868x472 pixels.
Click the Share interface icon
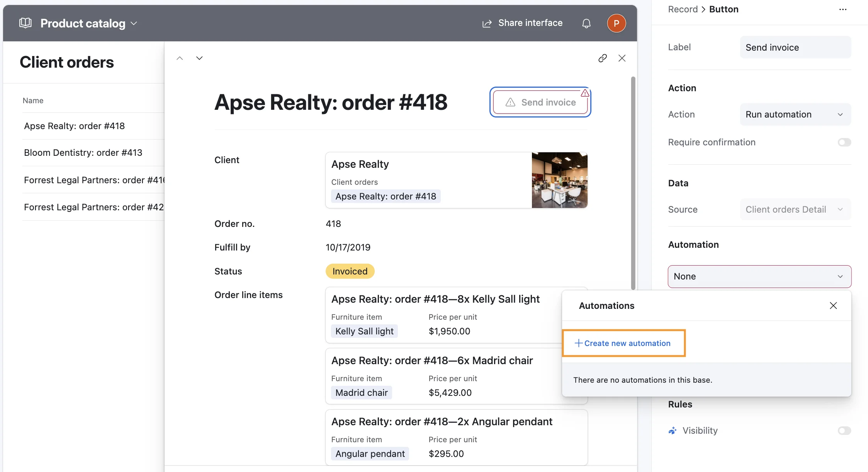coord(486,23)
